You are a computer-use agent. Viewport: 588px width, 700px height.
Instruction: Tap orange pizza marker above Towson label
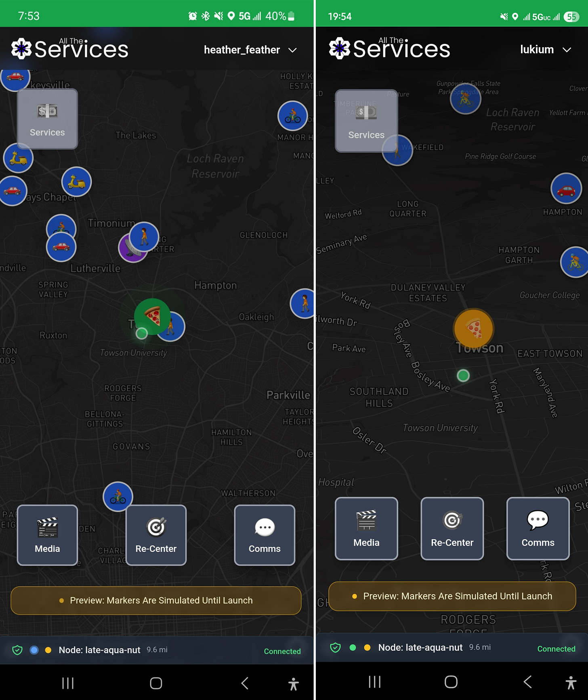point(473,328)
